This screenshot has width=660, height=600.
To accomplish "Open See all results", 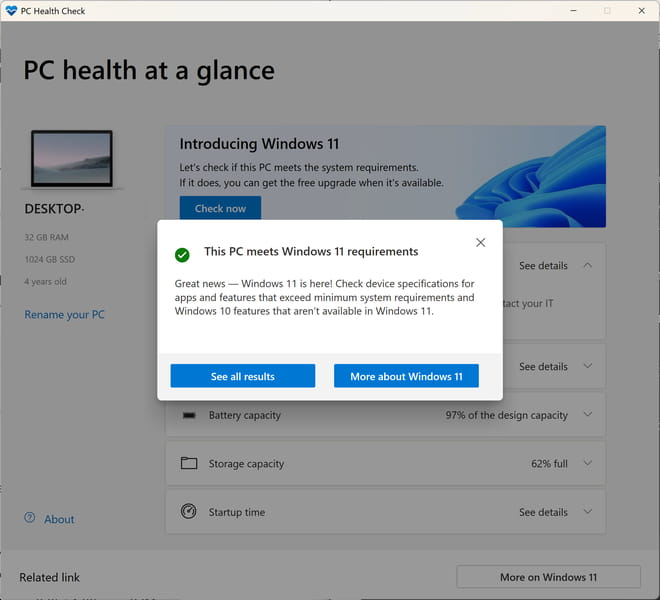I will coord(242,376).
